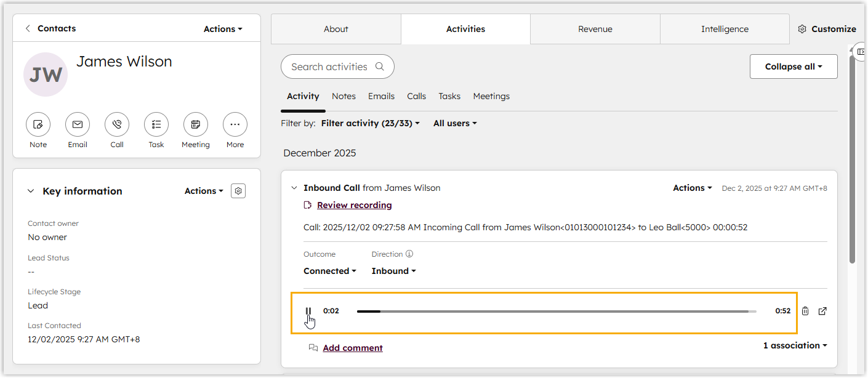The width and height of the screenshot is (868, 378).
Task: Delete the call recording with trash icon
Action: tap(805, 311)
